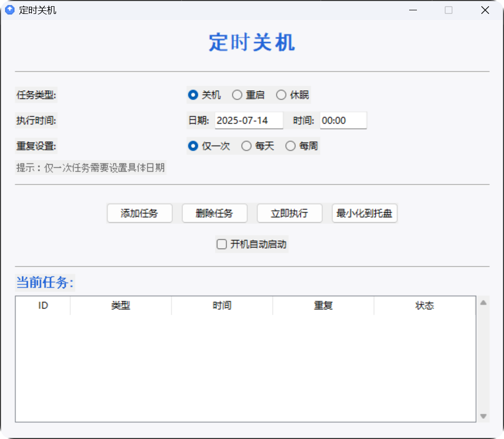This screenshot has height=439, width=504.
Task: Click the 类型 column header
Action: click(x=120, y=305)
